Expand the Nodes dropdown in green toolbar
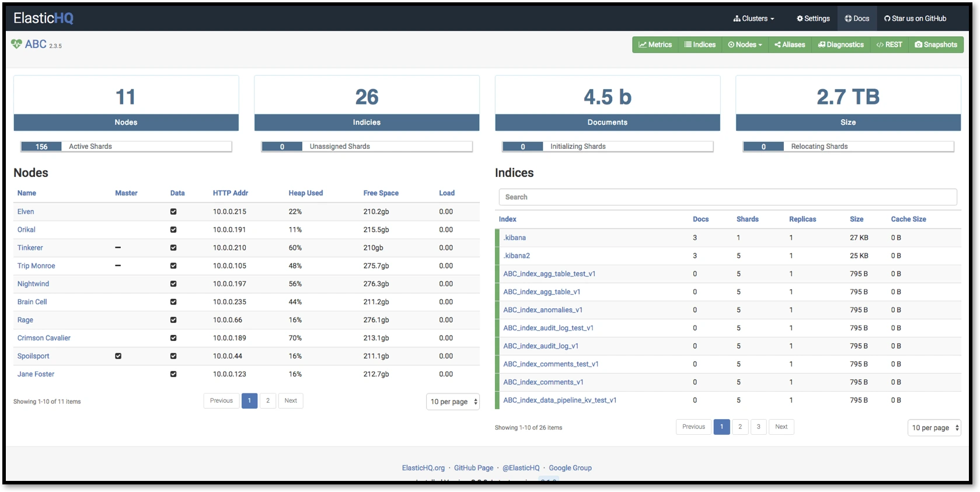This screenshot has width=980, height=492. point(745,45)
